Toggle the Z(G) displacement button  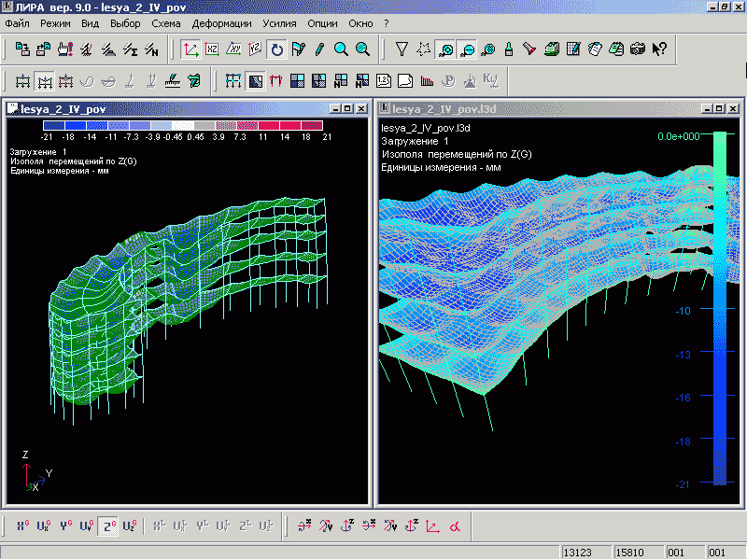[109, 525]
